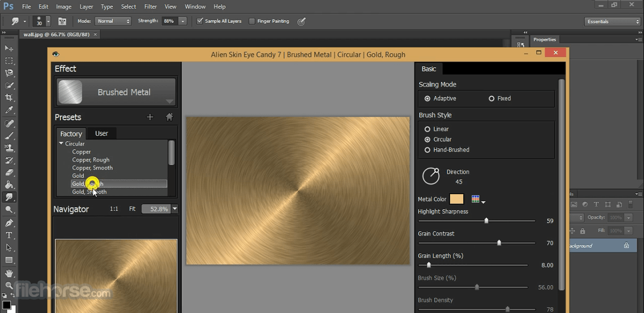The image size is (644, 313).
Task: Click the Grain Contrast slider
Action: coord(477,243)
